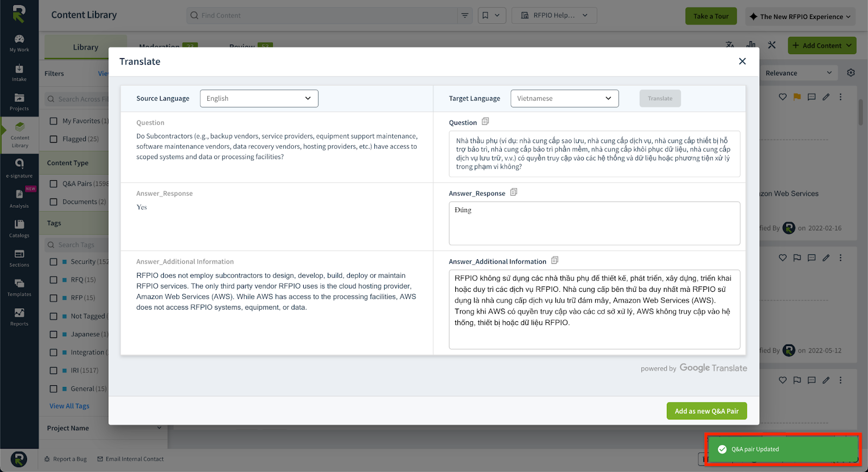Open the search filter options icon

coord(465,15)
